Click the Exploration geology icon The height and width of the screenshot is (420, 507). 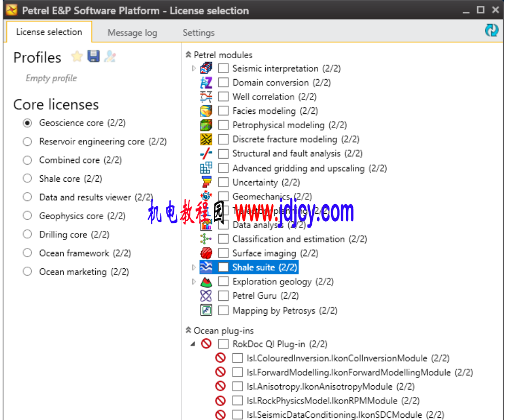tap(206, 282)
